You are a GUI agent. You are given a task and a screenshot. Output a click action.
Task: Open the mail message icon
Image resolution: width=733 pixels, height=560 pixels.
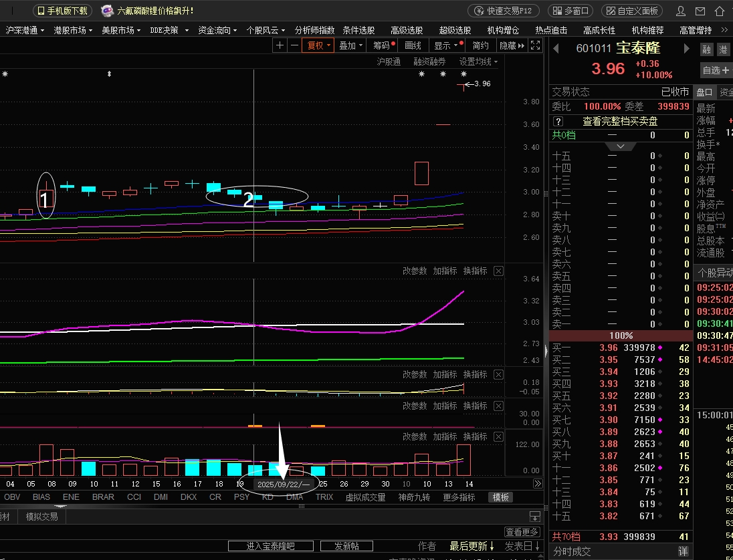click(700, 11)
